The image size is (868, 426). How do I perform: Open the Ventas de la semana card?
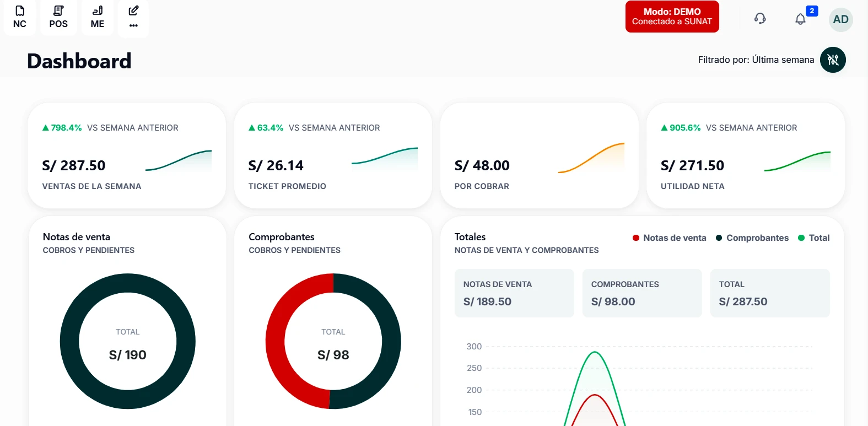pos(127,155)
